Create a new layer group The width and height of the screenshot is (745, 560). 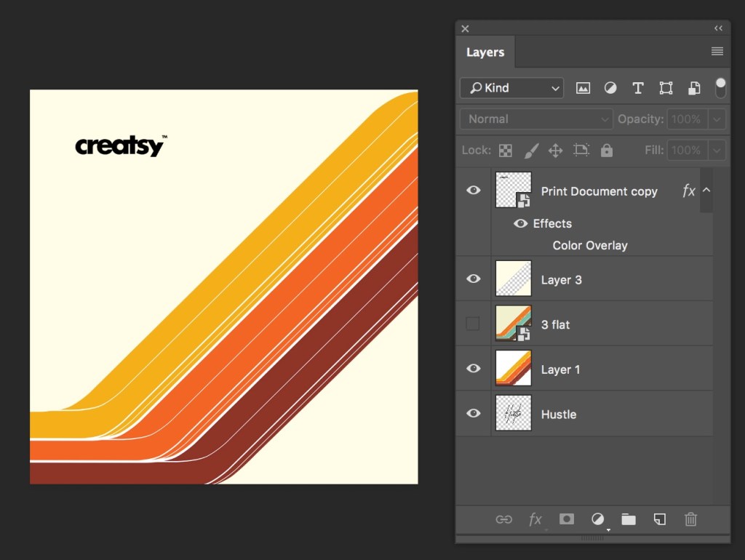[x=628, y=519]
